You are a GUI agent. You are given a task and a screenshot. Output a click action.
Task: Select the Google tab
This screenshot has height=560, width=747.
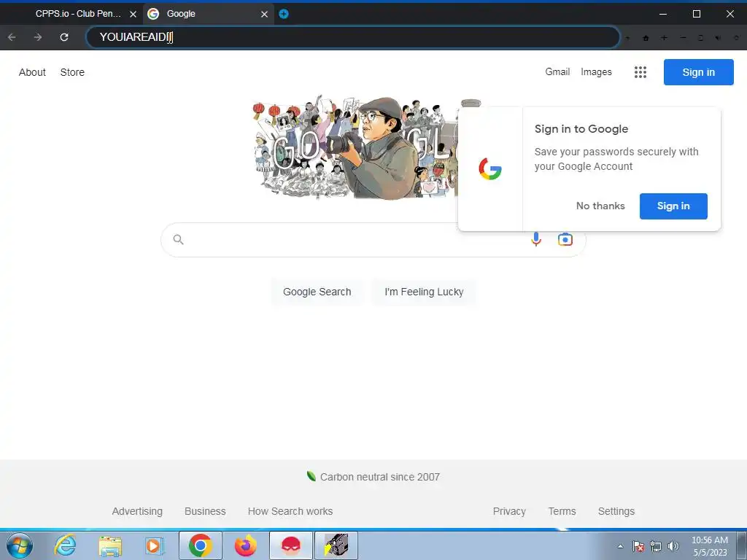(208, 14)
